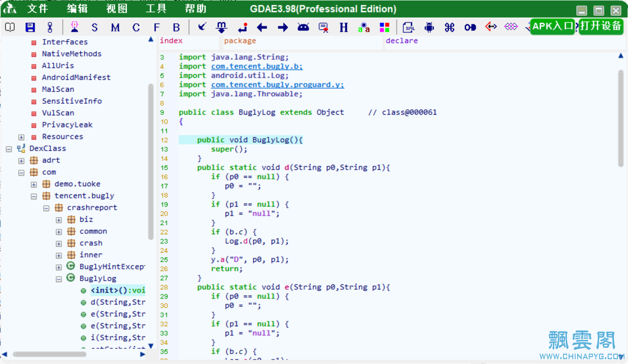
Task: Click the index search field
Action: point(188,42)
